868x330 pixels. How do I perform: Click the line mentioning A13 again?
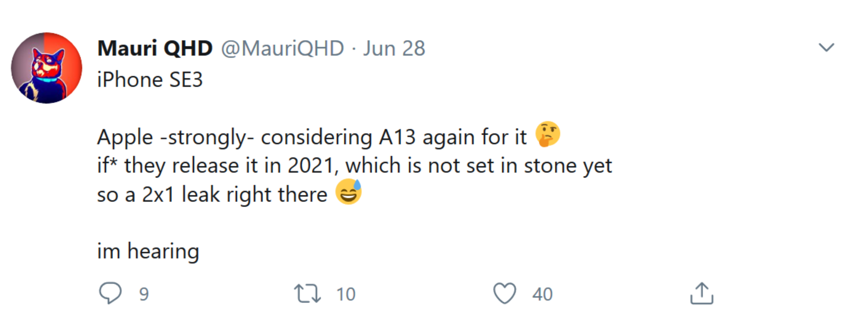312,137
